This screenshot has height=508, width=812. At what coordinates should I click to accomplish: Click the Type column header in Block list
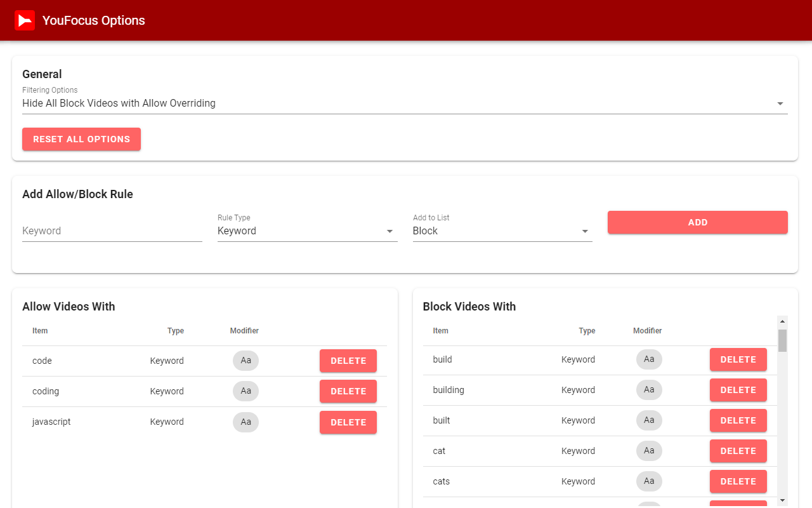[587, 331]
